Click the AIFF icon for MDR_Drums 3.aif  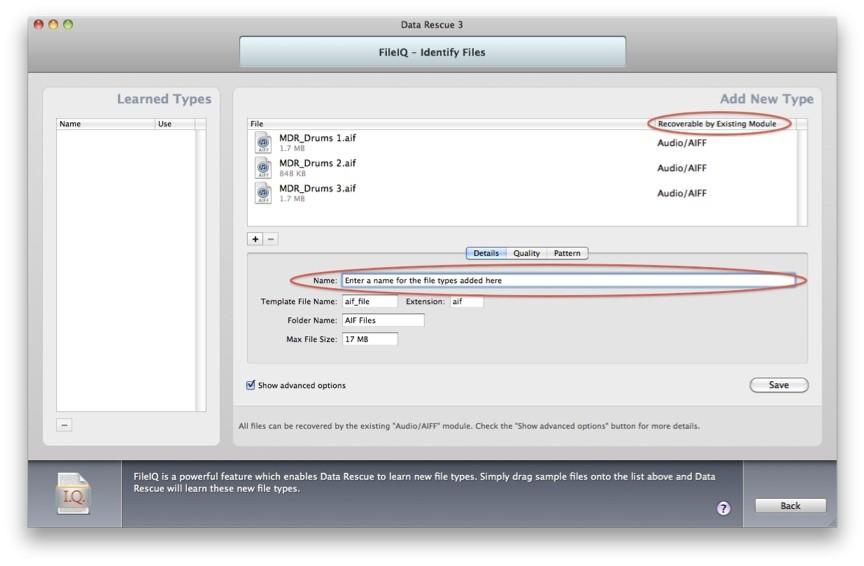pyautogui.click(x=263, y=193)
